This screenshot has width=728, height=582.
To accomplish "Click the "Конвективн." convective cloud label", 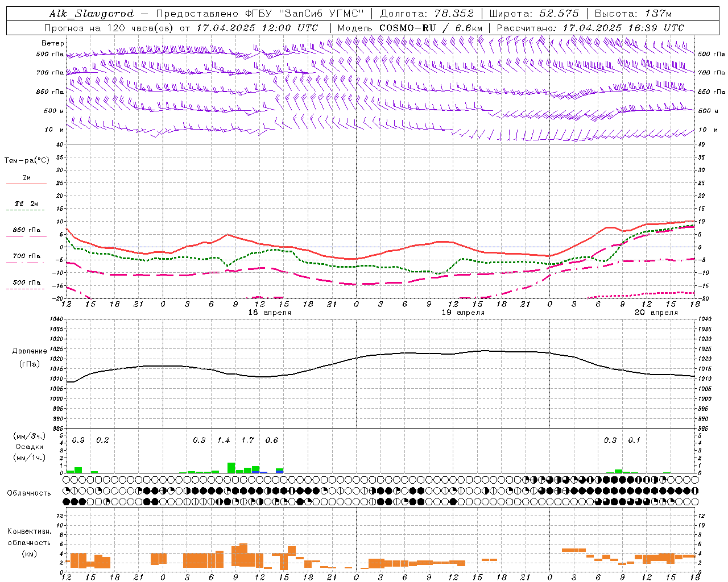I will (x=29, y=531).
